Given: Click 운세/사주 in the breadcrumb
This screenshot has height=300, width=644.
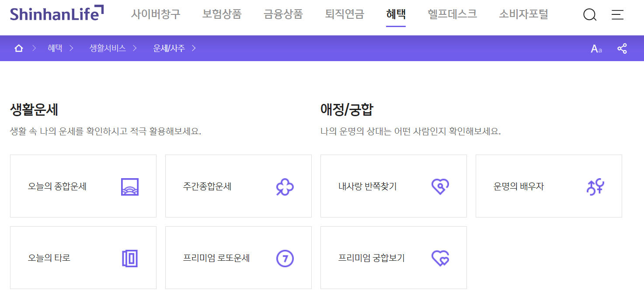Looking at the screenshot, I should (x=167, y=48).
